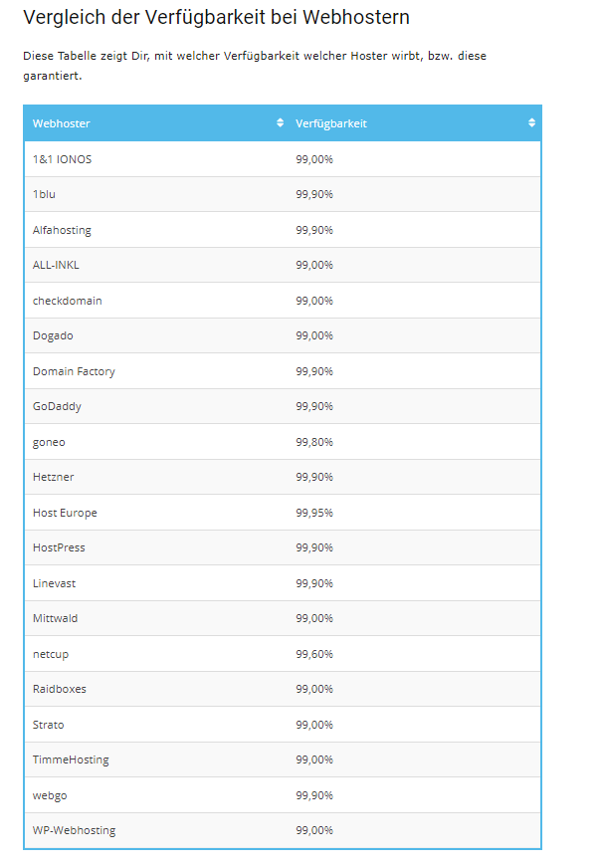Viewport: 603px width, 868px height.
Task: Select the webgo hoster row
Action: click(283, 795)
